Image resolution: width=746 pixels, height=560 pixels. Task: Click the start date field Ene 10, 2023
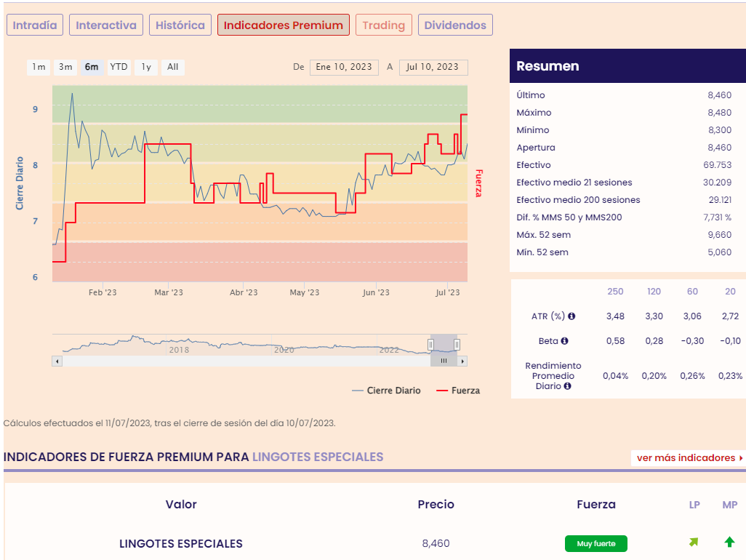tap(344, 67)
